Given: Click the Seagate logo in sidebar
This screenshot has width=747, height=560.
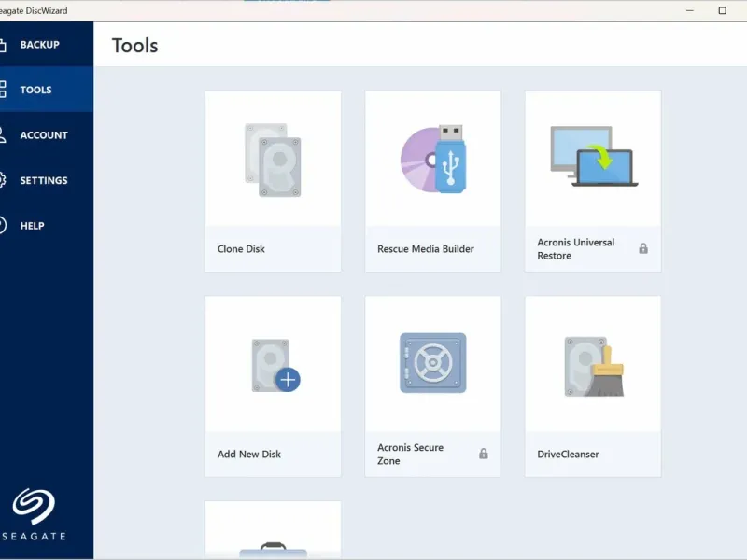Looking at the screenshot, I should click(34, 514).
